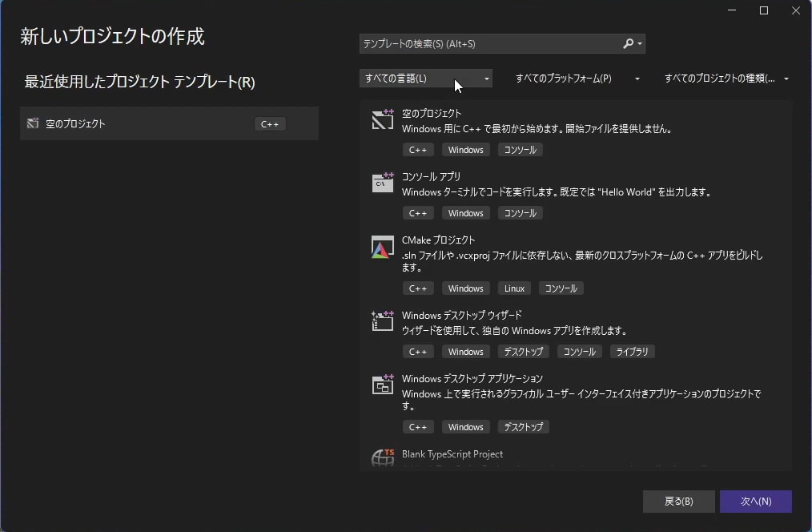This screenshot has width=812, height=532.
Task: Click the Blank TypeScript Project globe icon
Action: pyautogui.click(x=383, y=457)
